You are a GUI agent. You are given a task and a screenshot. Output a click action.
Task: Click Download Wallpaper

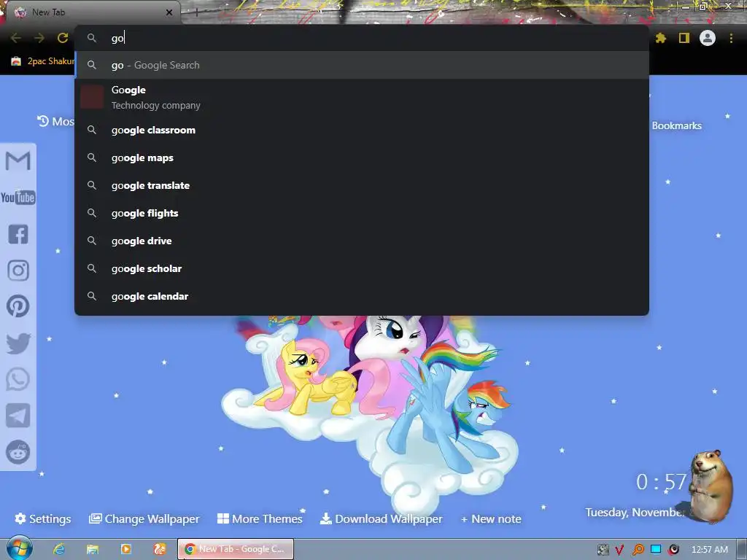coord(381,518)
